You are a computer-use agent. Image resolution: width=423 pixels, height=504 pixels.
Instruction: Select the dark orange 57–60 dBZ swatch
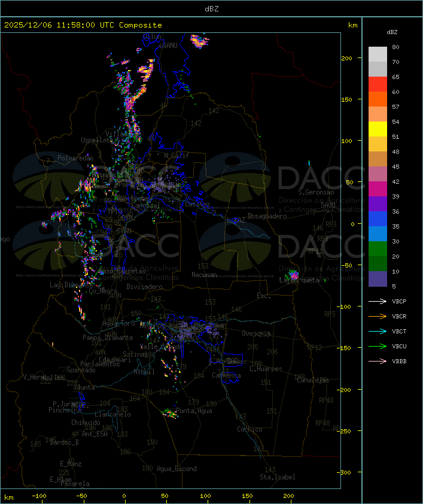pyautogui.click(x=378, y=99)
